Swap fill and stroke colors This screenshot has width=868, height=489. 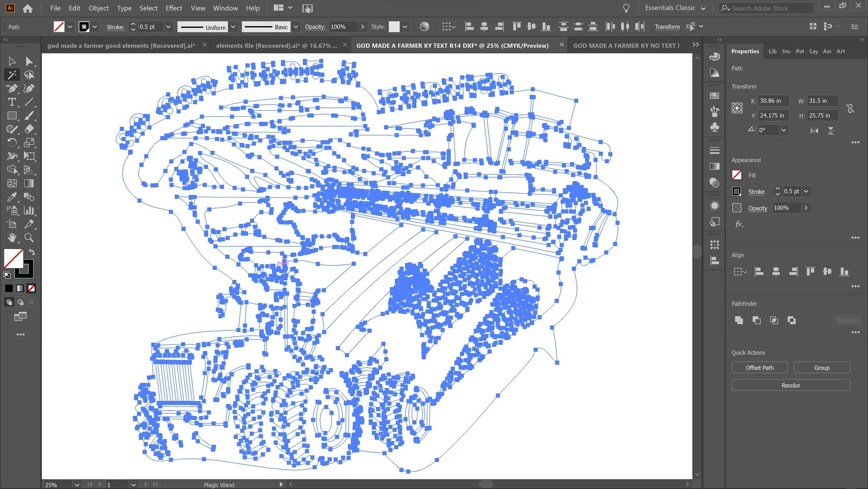(x=32, y=252)
